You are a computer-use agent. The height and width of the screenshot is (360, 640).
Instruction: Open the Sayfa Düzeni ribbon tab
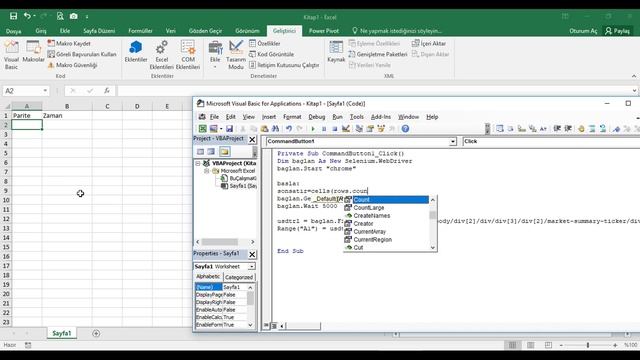[99, 31]
